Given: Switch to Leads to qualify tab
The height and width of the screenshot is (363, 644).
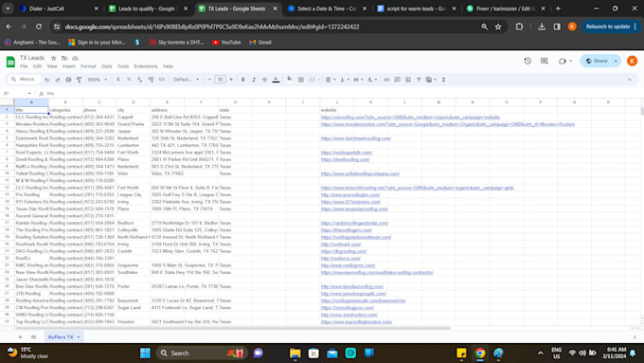Looking at the screenshot, I should [148, 9].
